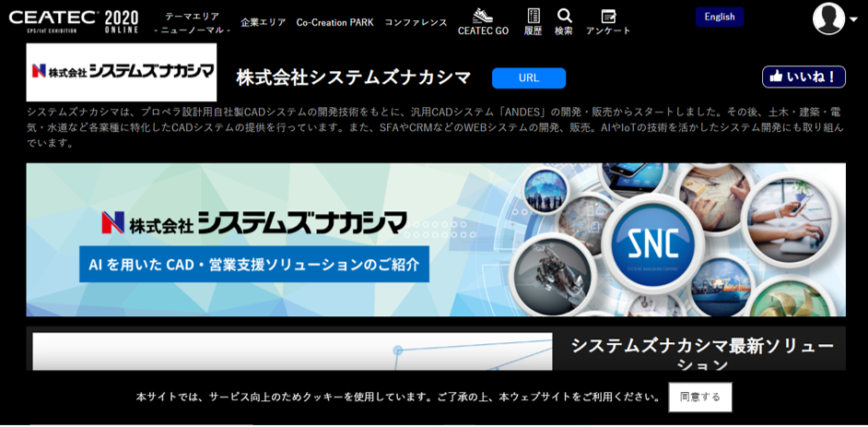
Task: Expand the user account dropdown arrow
Action: [853, 19]
